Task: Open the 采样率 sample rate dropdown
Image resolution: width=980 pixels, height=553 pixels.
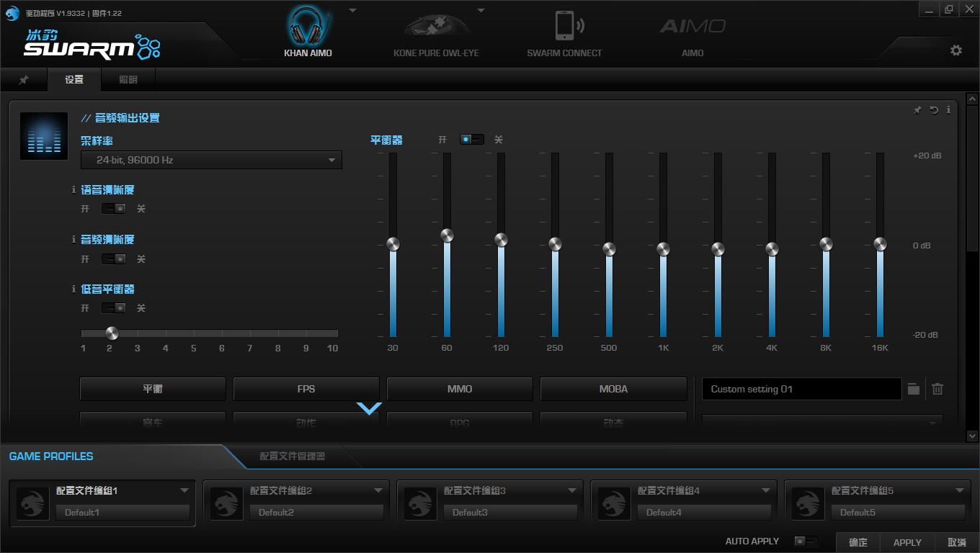Action: click(x=212, y=160)
